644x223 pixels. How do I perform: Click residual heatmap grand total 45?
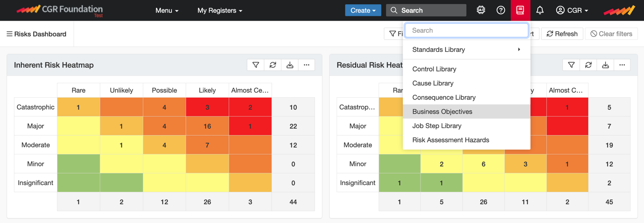click(609, 202)
